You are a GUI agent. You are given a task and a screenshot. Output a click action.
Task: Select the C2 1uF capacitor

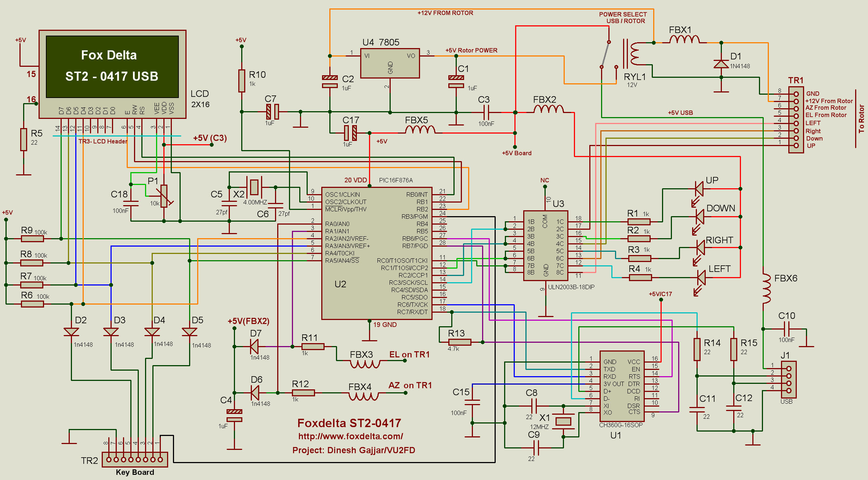click(330, 82)
